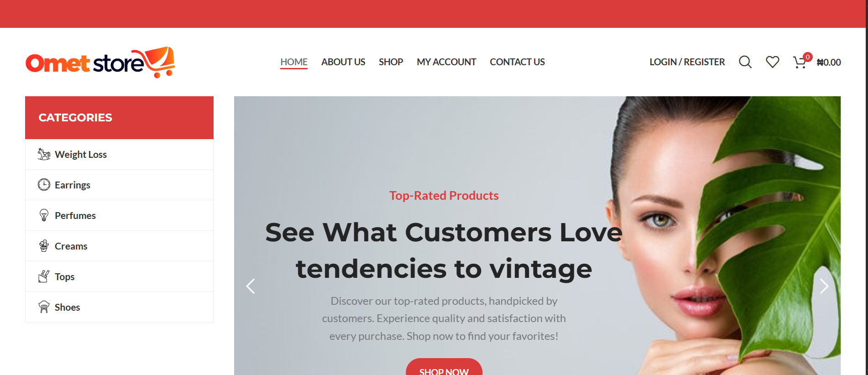Open MY ACCOUNT in navigation
Viewport: 868px width, 375px height.
click(x=446, y=62)
